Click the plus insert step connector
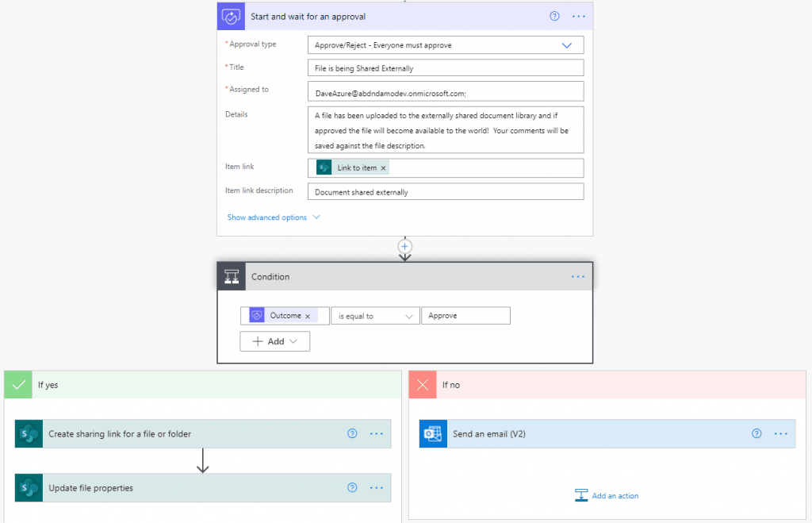 click(x=405, y=246)
